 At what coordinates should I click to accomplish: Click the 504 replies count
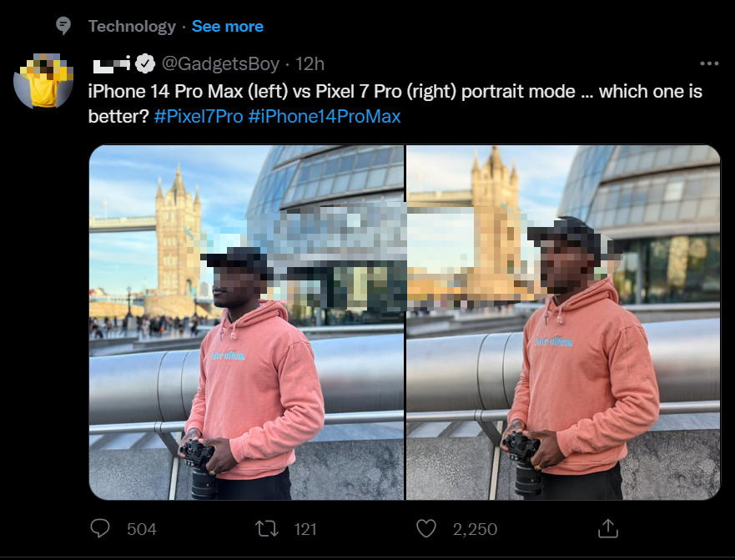click(142, 528)
